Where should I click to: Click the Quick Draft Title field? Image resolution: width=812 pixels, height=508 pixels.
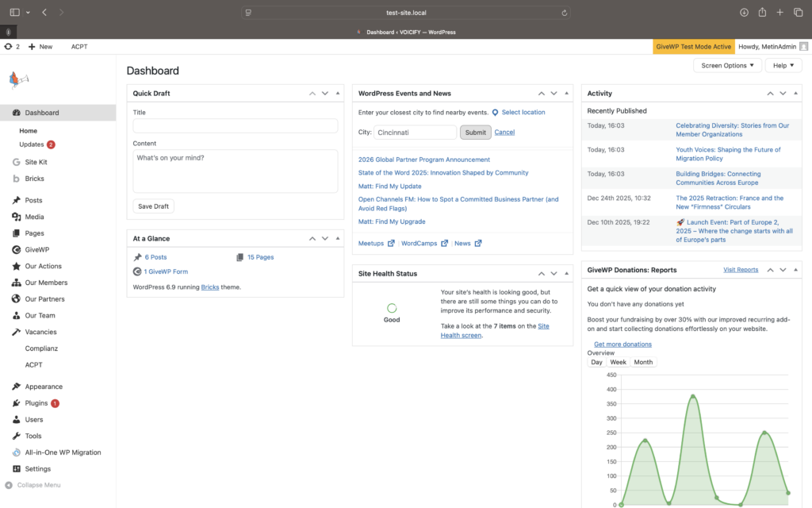point(235,125)
